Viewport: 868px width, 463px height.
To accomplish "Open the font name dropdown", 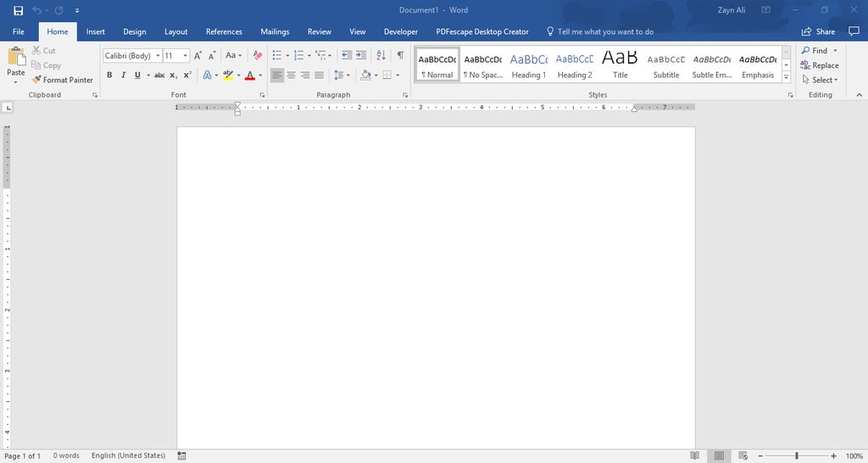I will [x=158, y=55].
